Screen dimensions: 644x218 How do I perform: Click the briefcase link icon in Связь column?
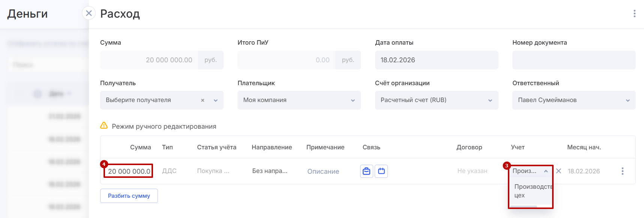pyautogui.click(x=366, y=171)
